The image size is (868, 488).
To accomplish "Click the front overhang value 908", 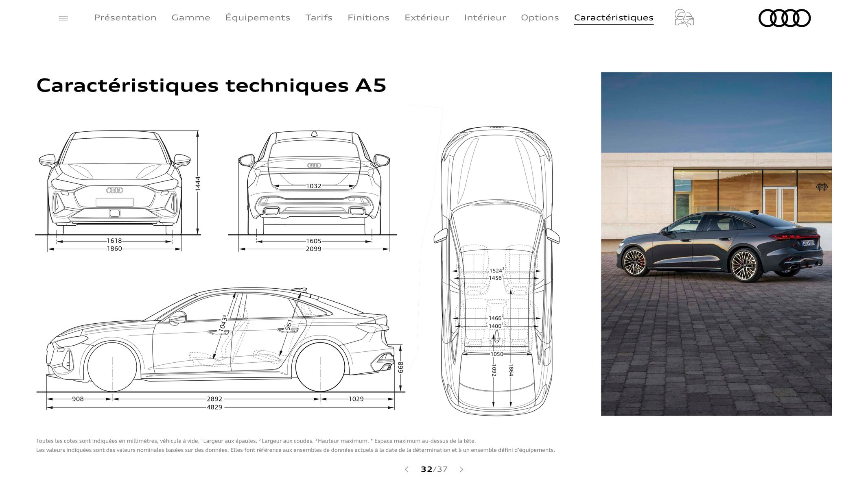I will click(x=78, y=399).
